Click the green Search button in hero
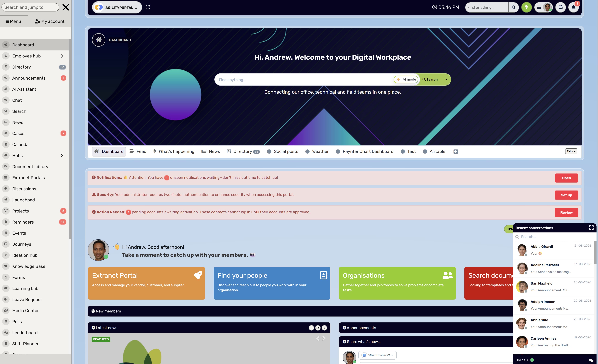The image size is (598, 364). [x=430, y=79]
